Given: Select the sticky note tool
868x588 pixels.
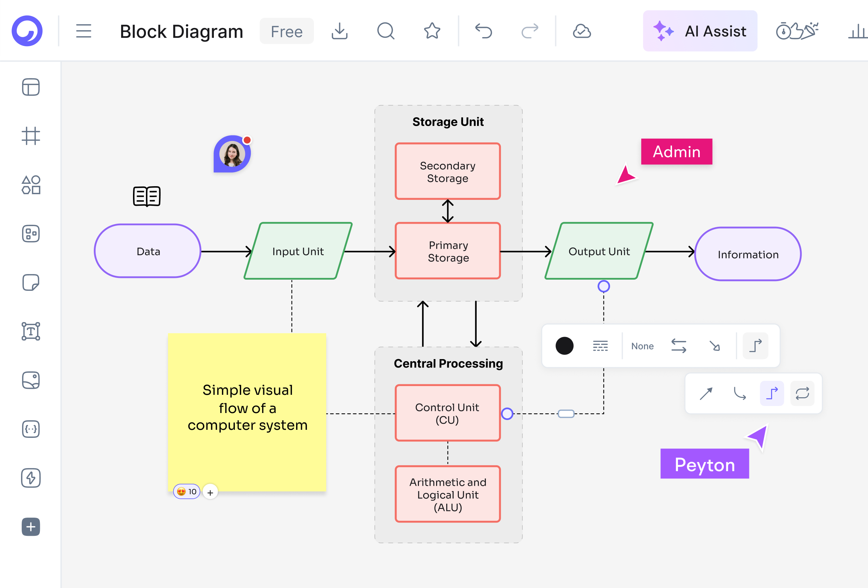Looking at the screenshot, I should tap(31, 283).
